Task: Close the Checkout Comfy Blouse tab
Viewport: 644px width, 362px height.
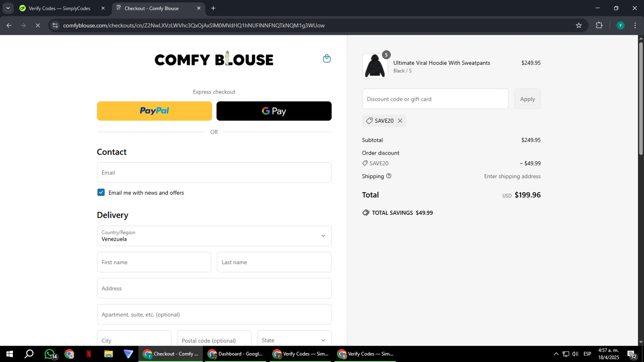Action: click(199, 8)
